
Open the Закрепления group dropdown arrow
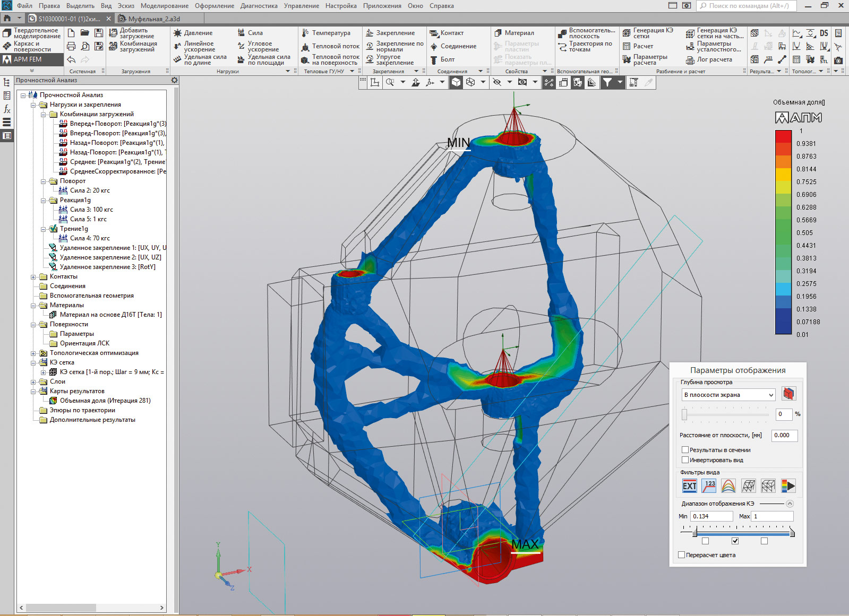pos(416,71)
